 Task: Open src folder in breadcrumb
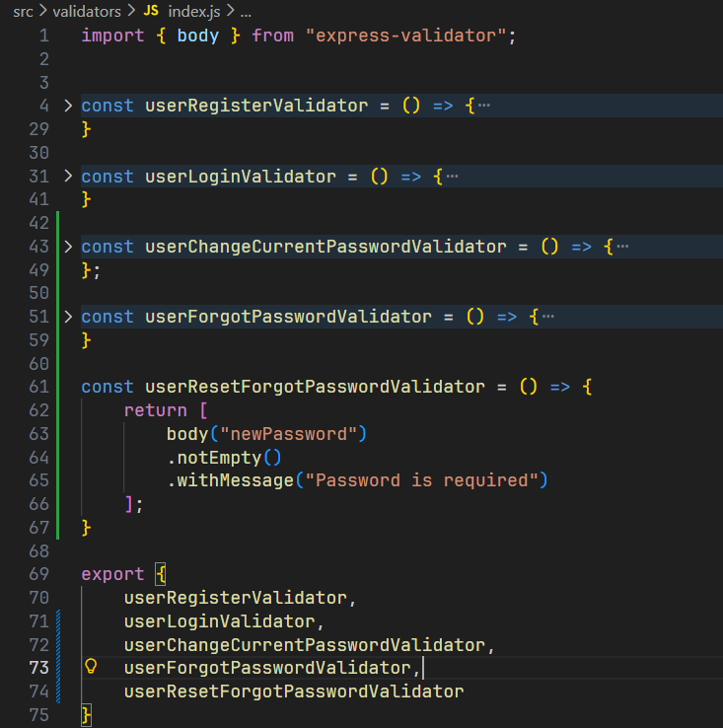click(23, 11)
